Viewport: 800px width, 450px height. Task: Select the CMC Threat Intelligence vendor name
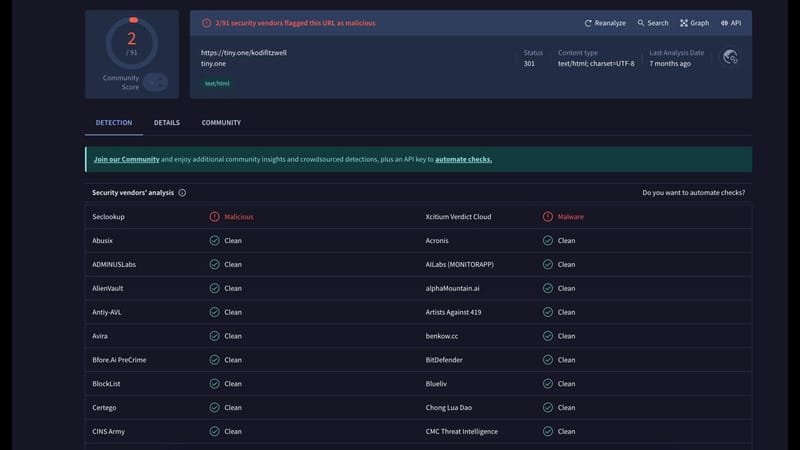pos(462,431)
